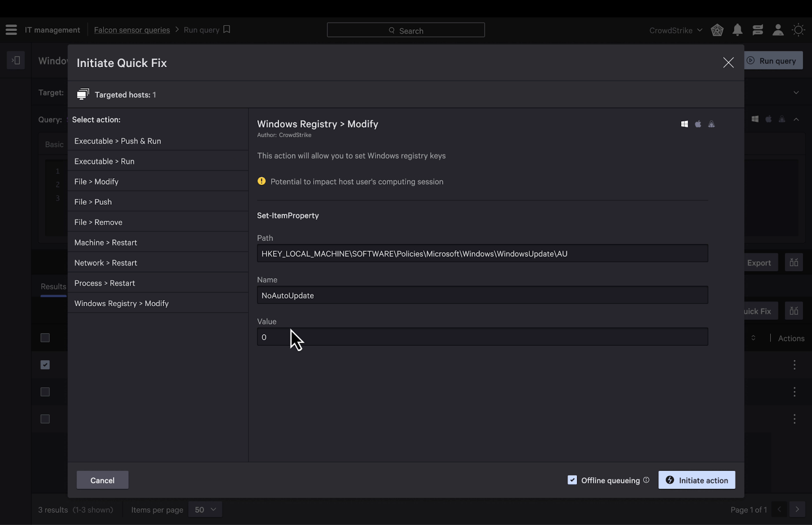This screenshot has width=812, height=525.
Task: Open actions menu for first result row
Action: 794,365
